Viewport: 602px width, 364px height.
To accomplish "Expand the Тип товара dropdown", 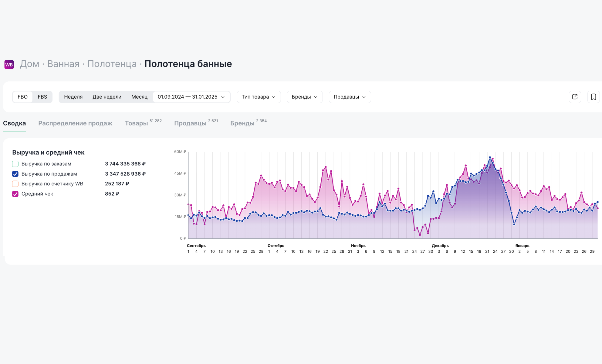I will [x=259, y=97].
